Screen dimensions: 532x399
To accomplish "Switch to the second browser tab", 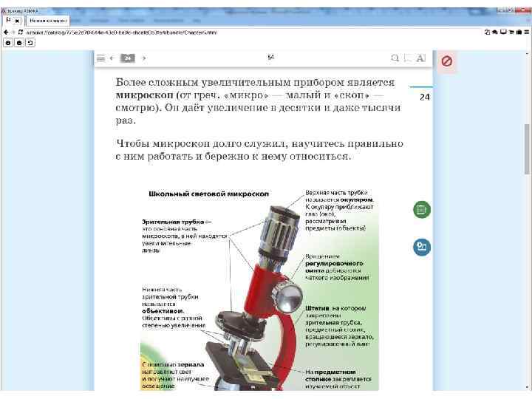I will click(48, 21).
